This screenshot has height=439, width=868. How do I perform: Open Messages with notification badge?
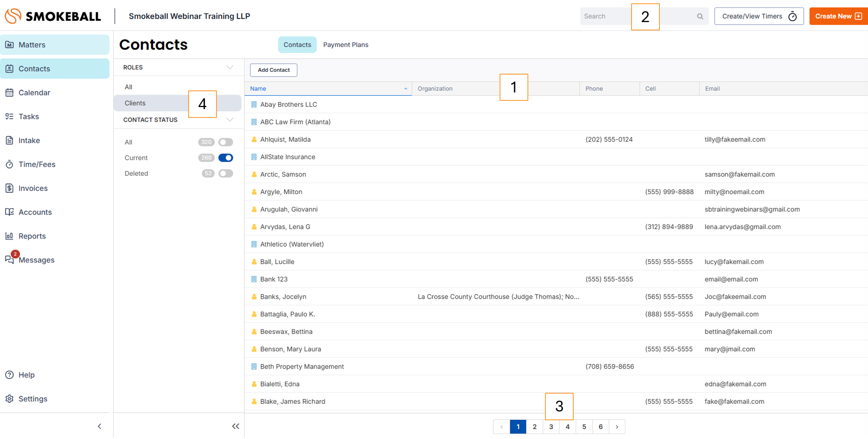click(10, 259)
